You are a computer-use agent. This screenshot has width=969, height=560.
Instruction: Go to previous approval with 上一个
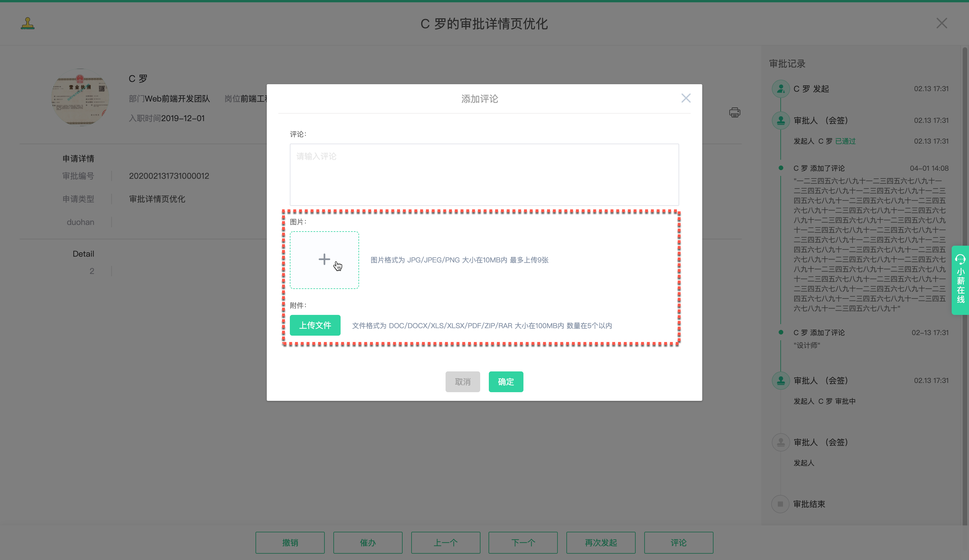pos(446,542)
